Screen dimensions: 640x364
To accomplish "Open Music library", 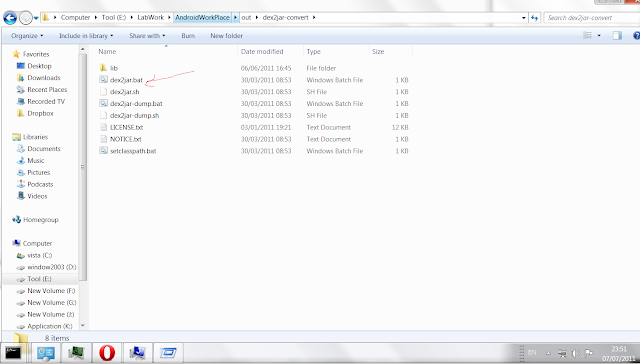I will tap(36, 160).
